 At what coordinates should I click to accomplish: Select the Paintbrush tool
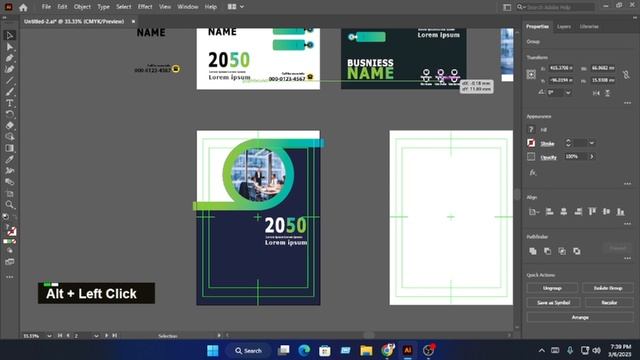click(x=9, y=91)
